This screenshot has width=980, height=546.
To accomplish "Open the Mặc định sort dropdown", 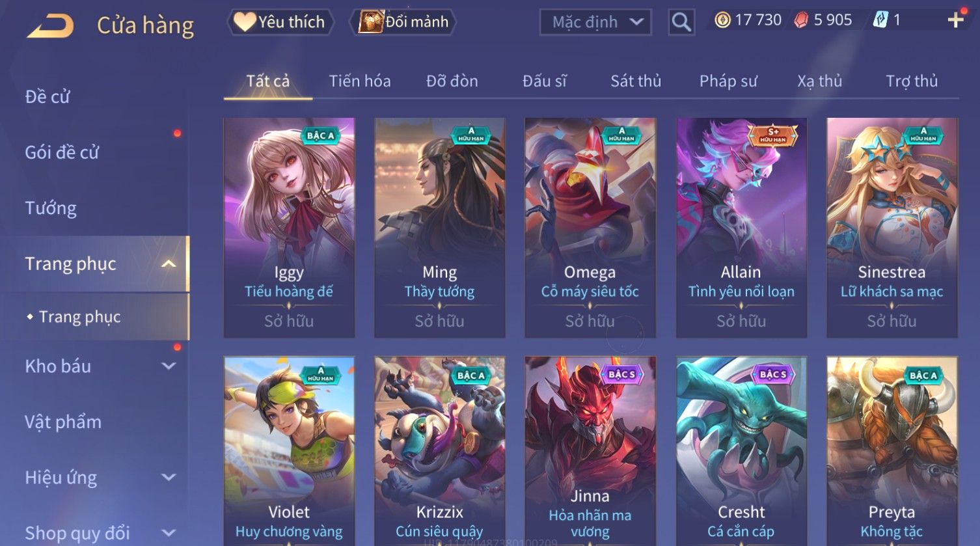I will [595, 22].
